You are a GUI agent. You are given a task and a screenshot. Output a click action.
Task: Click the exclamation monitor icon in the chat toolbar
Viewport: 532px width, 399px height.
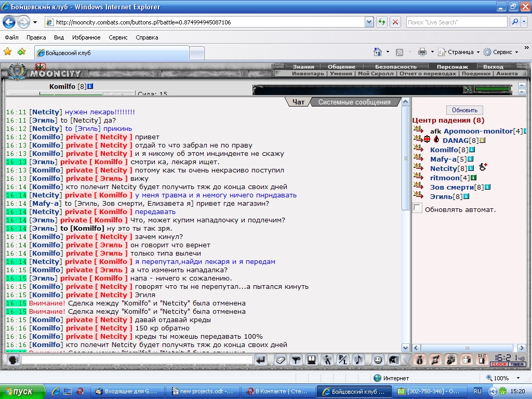(x=312, y=360)
